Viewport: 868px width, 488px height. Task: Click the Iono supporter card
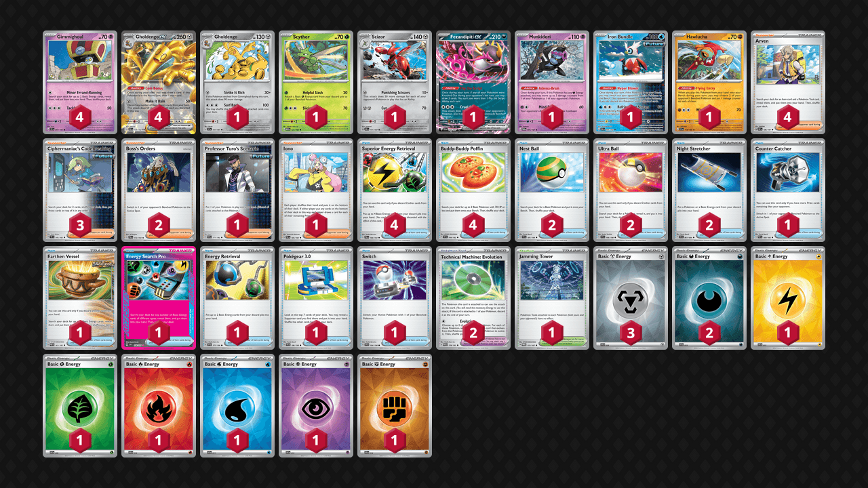pyautogui.click(x=316, y=190)
